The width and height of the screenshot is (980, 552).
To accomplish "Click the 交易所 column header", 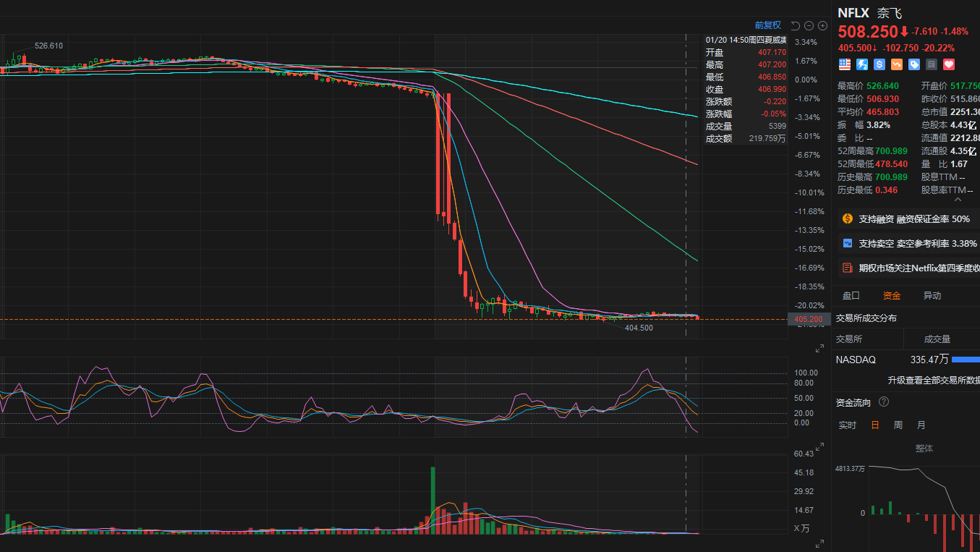I will click(x=849, y=339).
